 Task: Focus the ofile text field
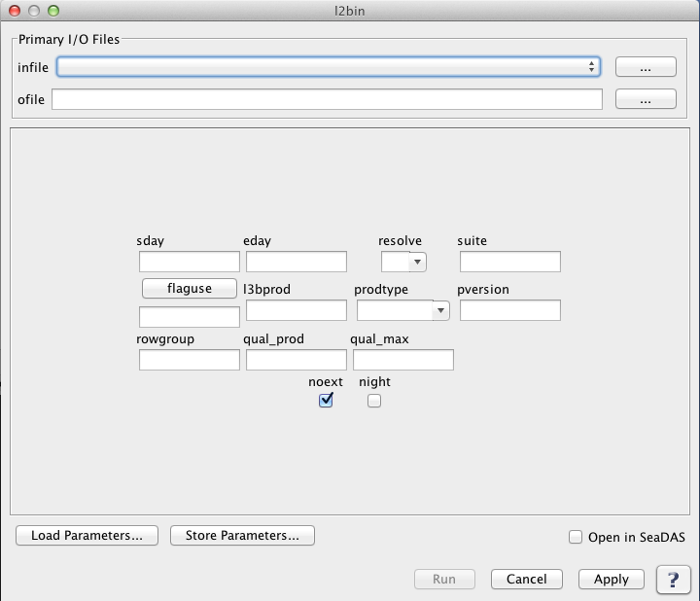(x=327, y=99)
